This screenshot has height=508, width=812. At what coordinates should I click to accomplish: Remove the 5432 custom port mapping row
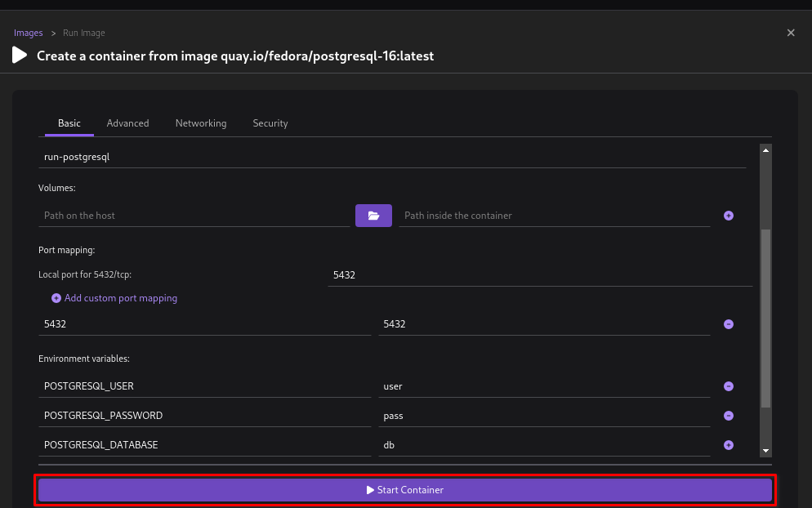pyautogui.click(x=729, y=324)
